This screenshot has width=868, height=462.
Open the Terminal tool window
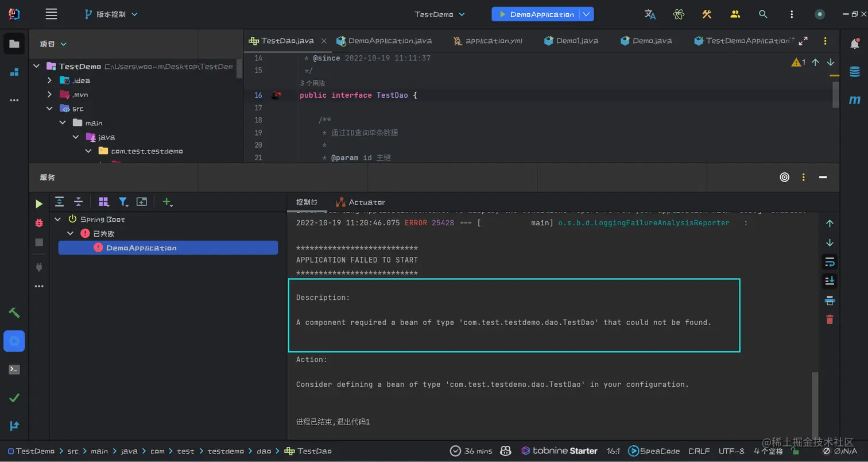[14, 369]
